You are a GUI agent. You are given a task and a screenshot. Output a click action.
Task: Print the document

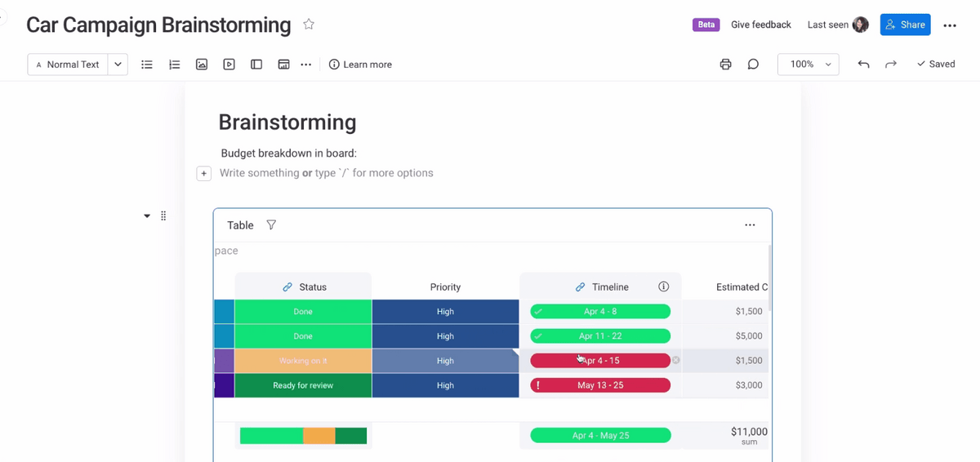[x=725, y=64]
